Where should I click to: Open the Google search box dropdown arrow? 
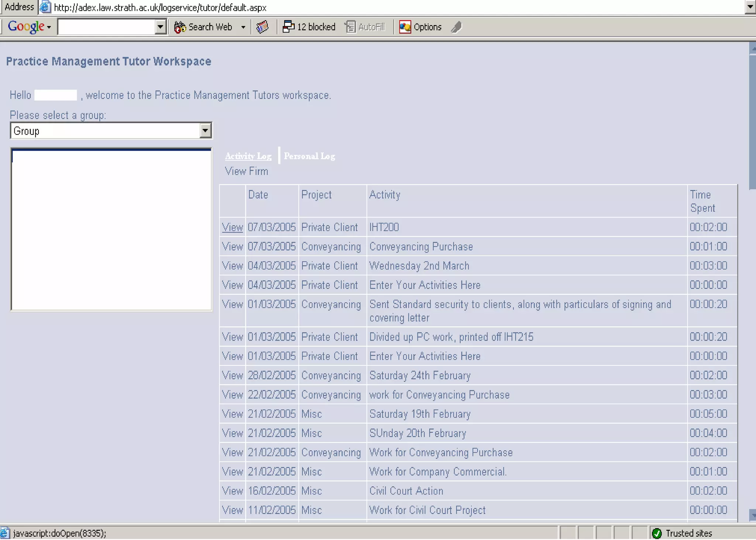coord(160,27)
